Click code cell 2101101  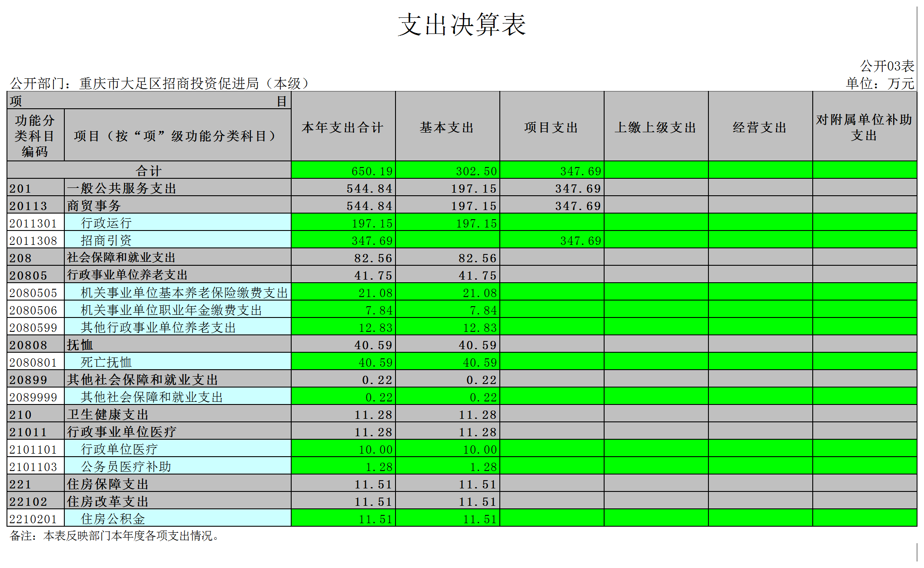(x=36, y=448)
